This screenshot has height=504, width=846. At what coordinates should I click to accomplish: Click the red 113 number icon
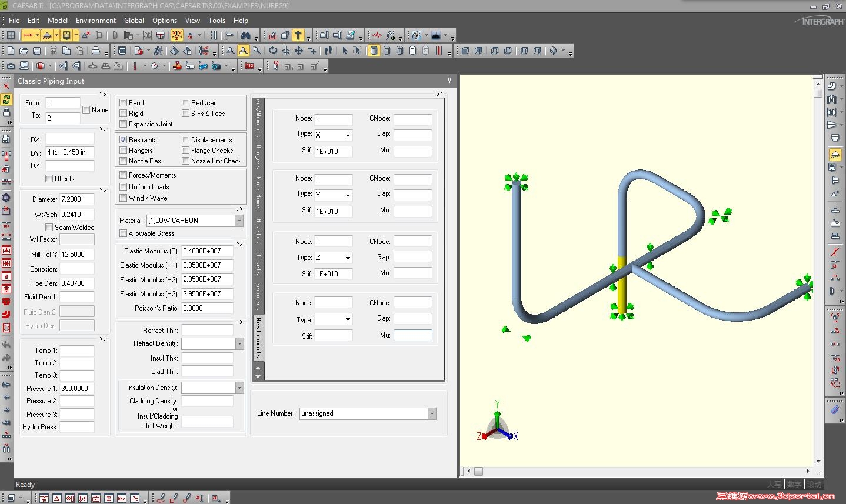[x=249, y=66]
